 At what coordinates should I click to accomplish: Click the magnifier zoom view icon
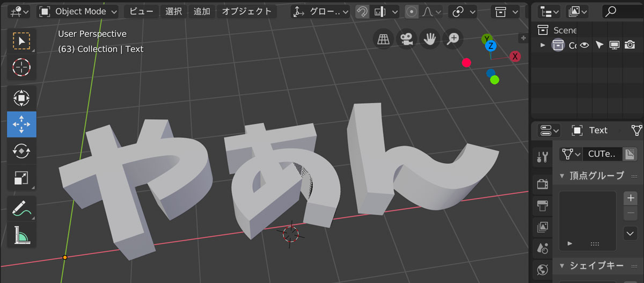click(x=453, y=39)
